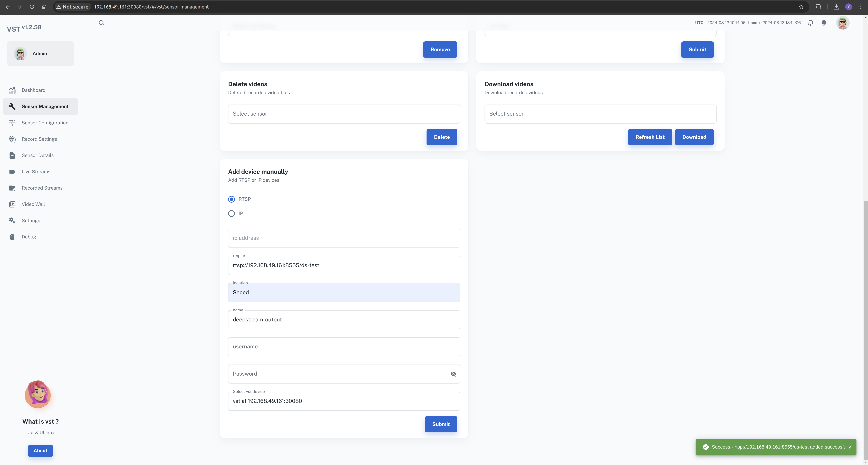
Task: Click the Not secure site indicator
Action: [x=72, y=7]
